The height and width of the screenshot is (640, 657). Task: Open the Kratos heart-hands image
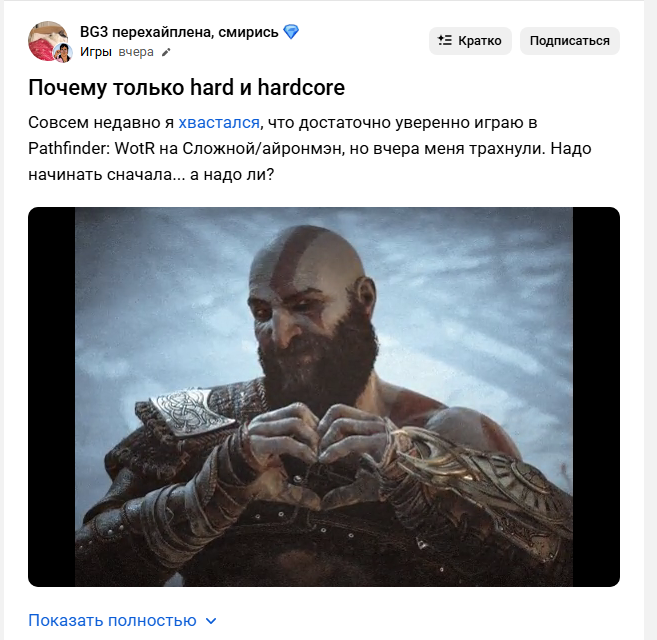click(324, 396)
